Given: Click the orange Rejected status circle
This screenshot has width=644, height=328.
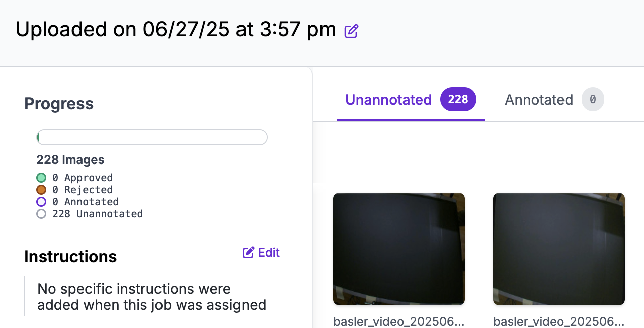Looking at the screenshot, I should pyautogui.click(x=41, y=190).
